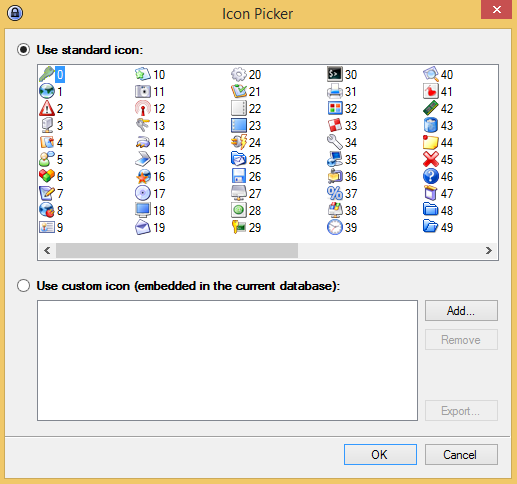The image size is (517, 484).
Task: Click the right scroll arrow of icon list
Action: pos(489,250)
